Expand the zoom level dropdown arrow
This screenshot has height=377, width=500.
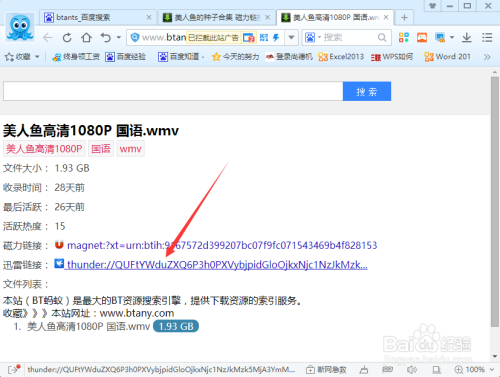coord(492,369)
